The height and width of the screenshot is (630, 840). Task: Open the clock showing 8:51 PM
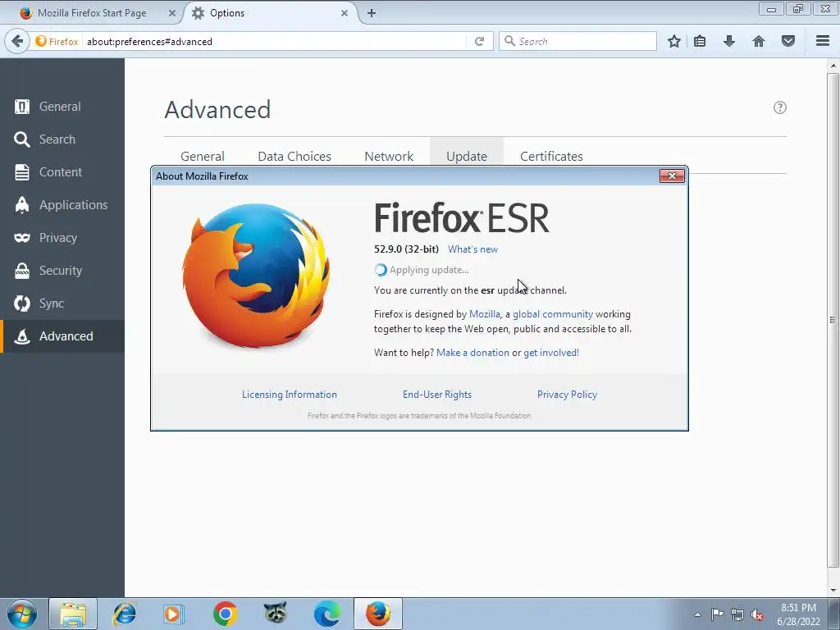coord(798,614)
